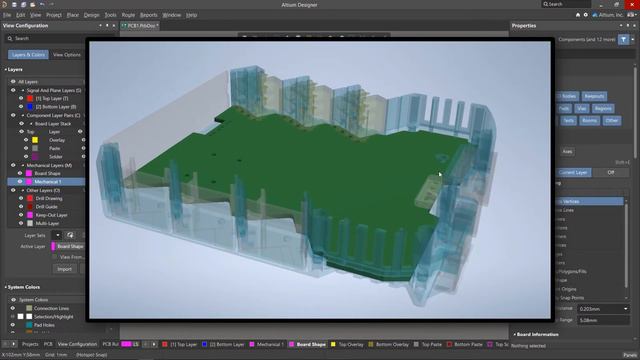Image resolution: width=640 pixels, height=360 pixels.
Task: Open the Layer Sets dropdown
Action: click(x=58, y=235)
